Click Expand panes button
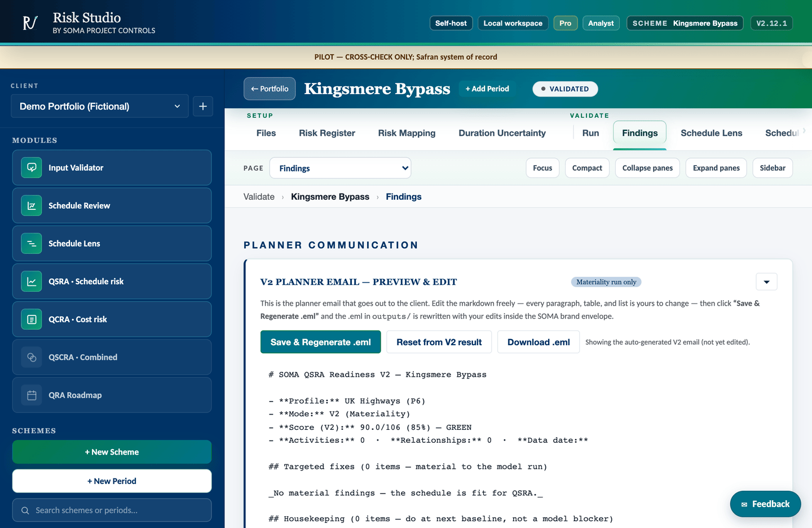This screenshot has height=528, width=812. [x=716, y=168]
